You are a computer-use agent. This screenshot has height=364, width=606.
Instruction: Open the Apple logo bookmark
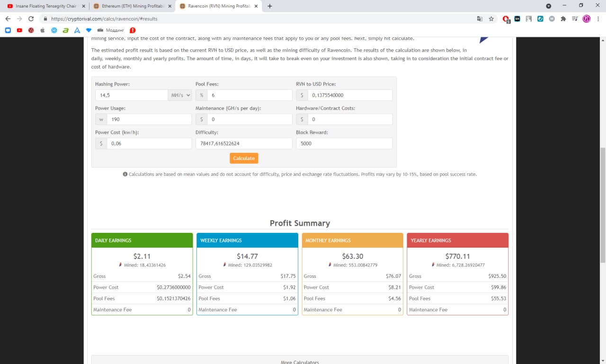pos(42,30)
